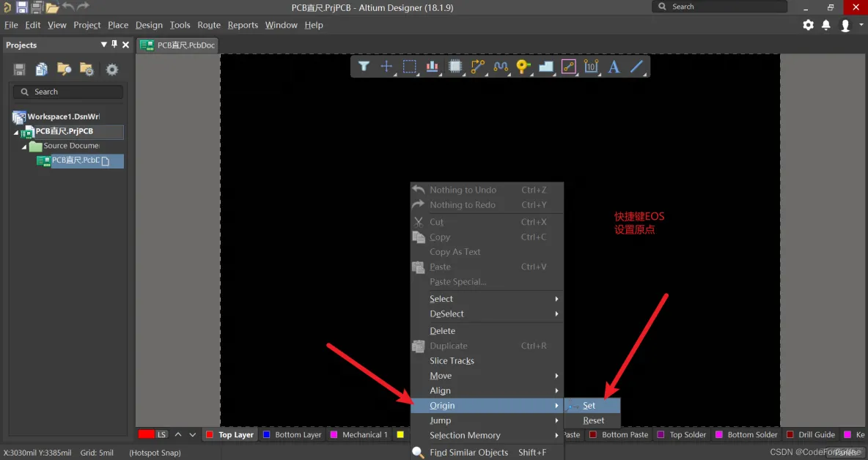Open Projects panel gear settings

tap(112, 69)
